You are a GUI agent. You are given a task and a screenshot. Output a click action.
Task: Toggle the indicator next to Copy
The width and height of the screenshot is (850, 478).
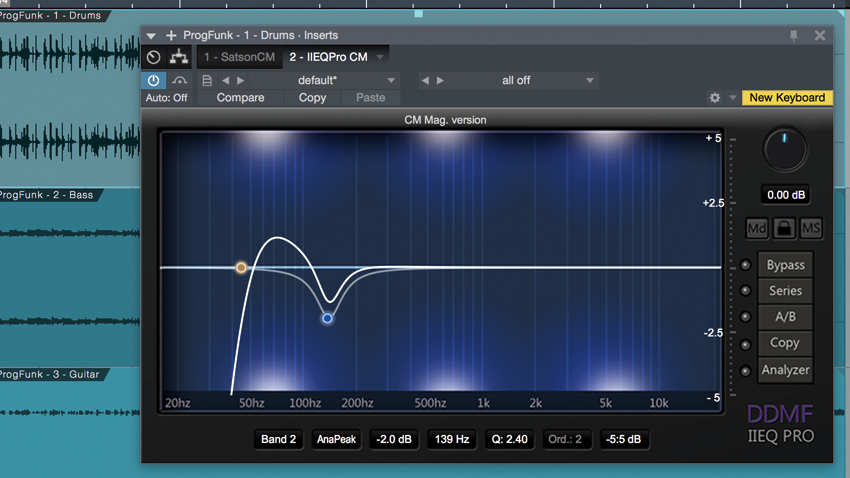pos(745,345)
